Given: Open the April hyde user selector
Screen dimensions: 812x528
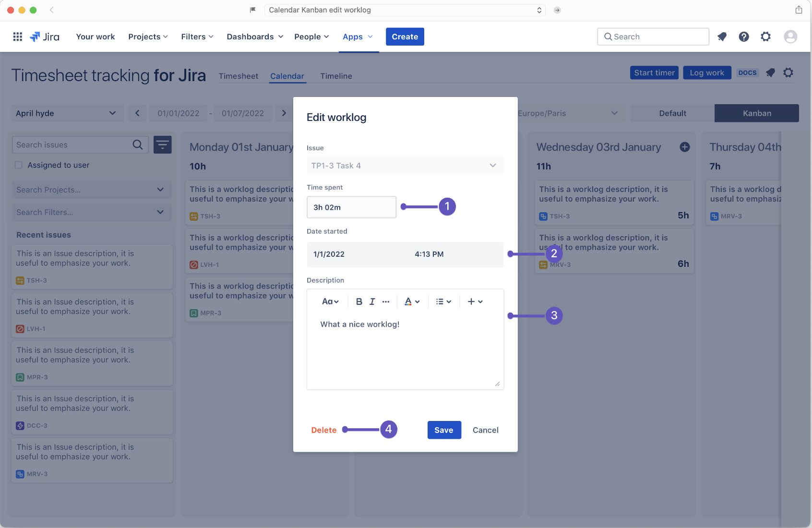Looking at the screenshot, I should [x=67, y=113].
